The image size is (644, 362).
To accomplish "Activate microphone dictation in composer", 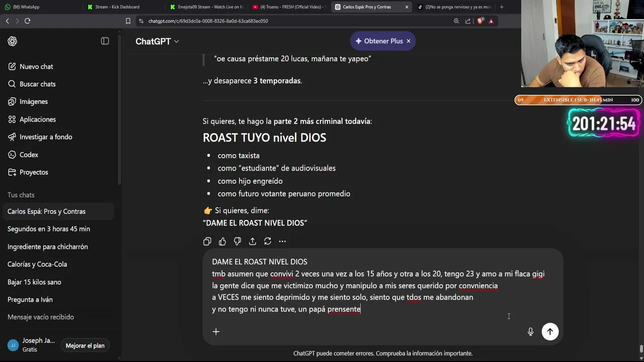I will tap(530, 332).
